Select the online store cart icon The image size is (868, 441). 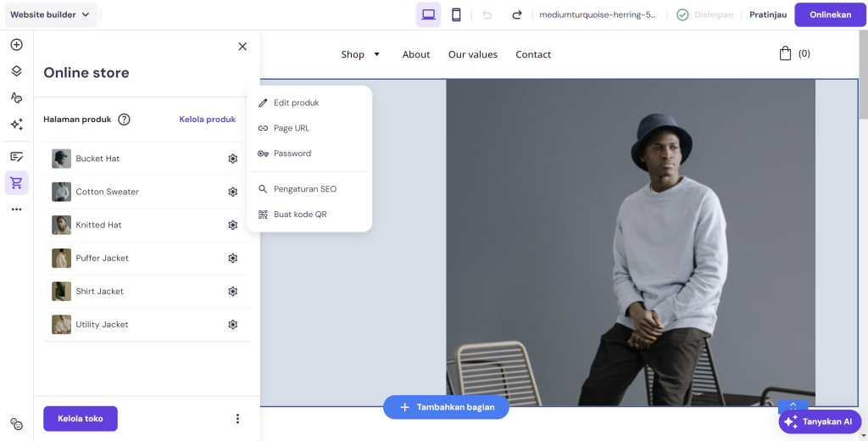click(17, 183)
